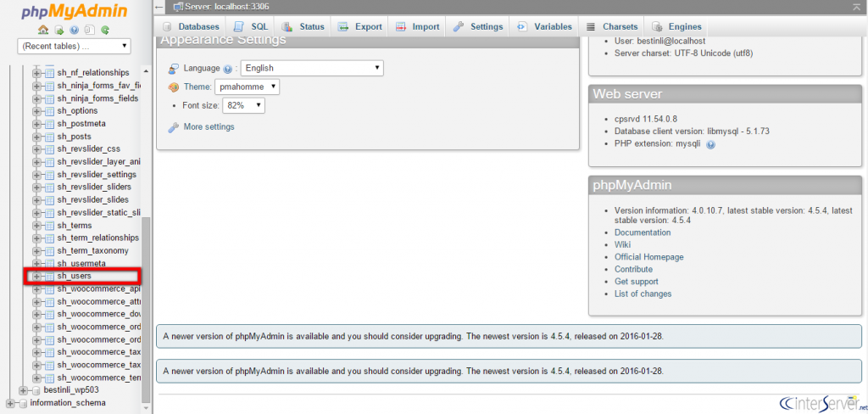This screenshot has width=868, height=414.
Task: Click the More settings link
Action: (209, 127)
